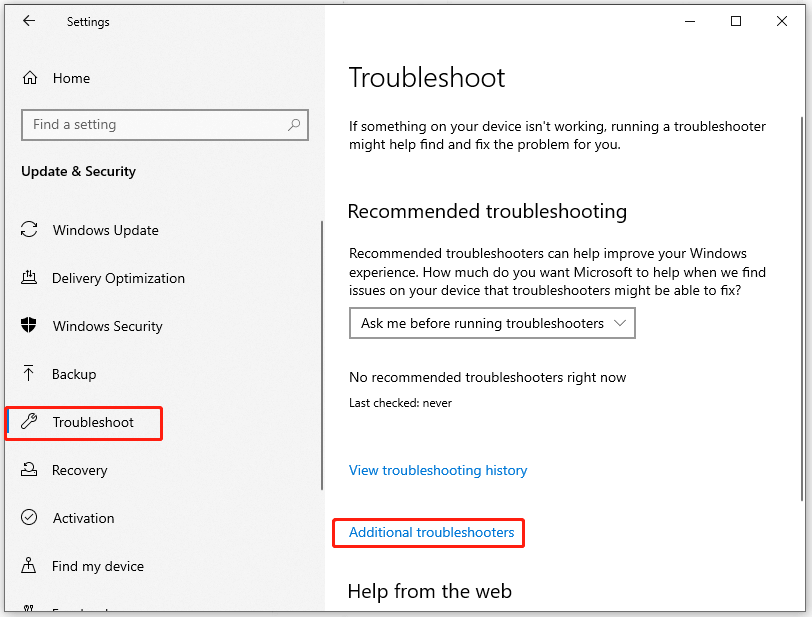Image resolution: width=812 pixels, height=617 pixels.
Task: Click the Delivery Optimization icon
Action: click(30, 278)
